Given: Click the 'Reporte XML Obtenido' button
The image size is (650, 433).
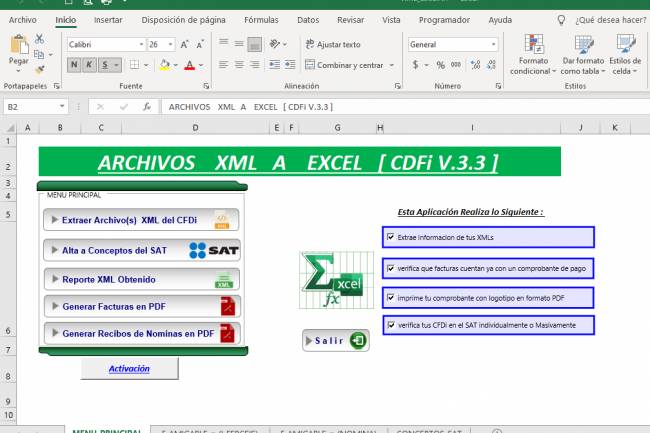Looking at the screenshot, I should point(142,279).
